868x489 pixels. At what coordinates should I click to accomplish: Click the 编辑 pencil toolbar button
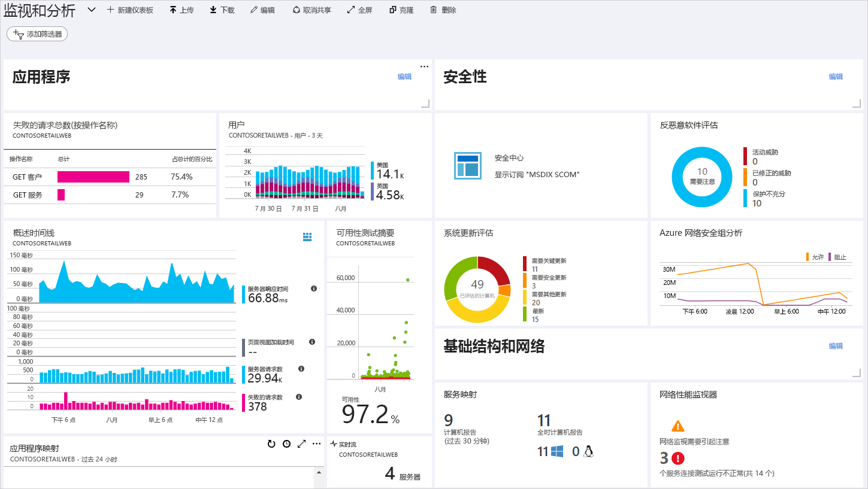262,10
